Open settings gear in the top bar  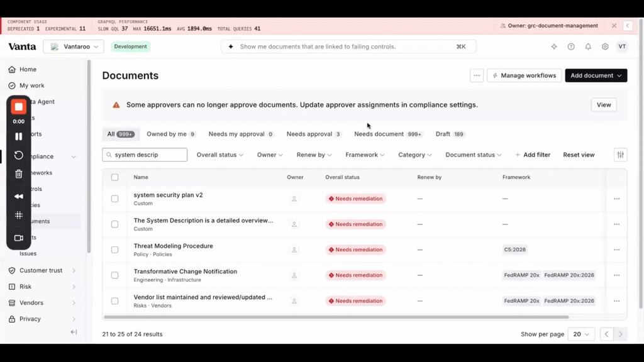pos(605,47)
